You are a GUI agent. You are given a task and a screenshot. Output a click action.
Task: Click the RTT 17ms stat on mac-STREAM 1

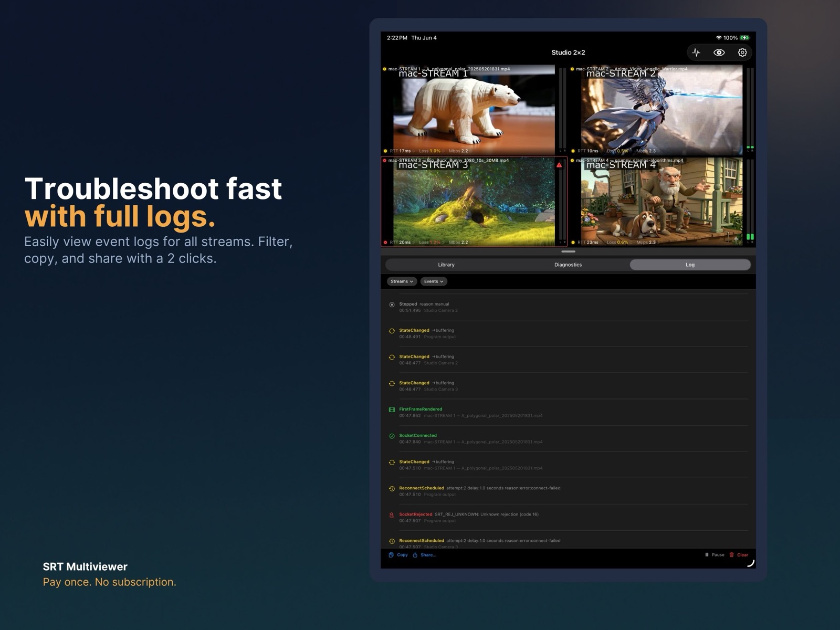coord(400,151)
